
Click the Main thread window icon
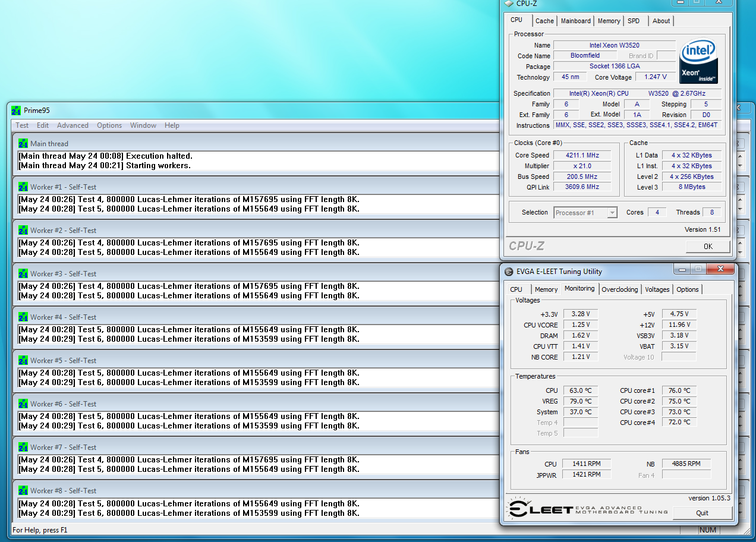[x=23, y=143]
